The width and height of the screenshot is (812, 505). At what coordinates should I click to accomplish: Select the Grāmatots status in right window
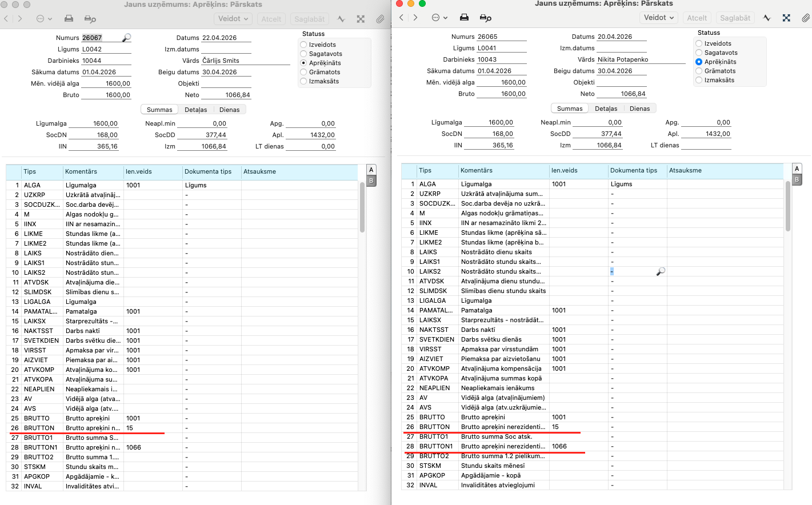pyautogui.click(x=699, y=71)
